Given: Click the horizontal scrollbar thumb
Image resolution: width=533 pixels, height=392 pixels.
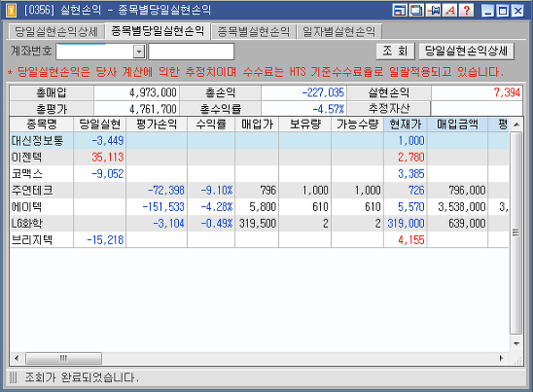Looking at the screenshot, I should tap(63, 358).
